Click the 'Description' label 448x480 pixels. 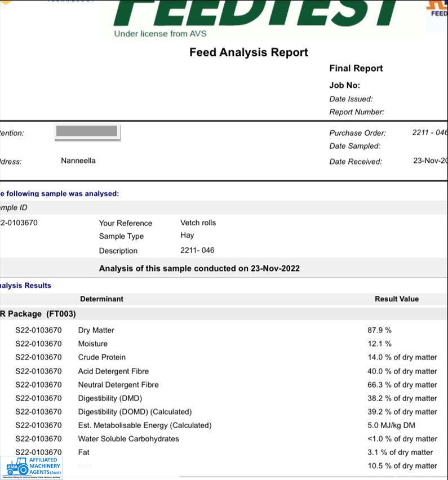118,251
